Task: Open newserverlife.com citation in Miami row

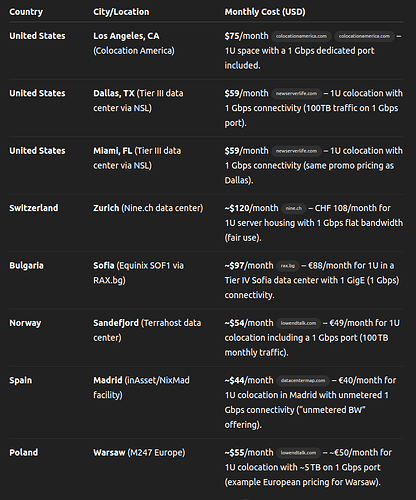Action: click(x=296, y=151)
